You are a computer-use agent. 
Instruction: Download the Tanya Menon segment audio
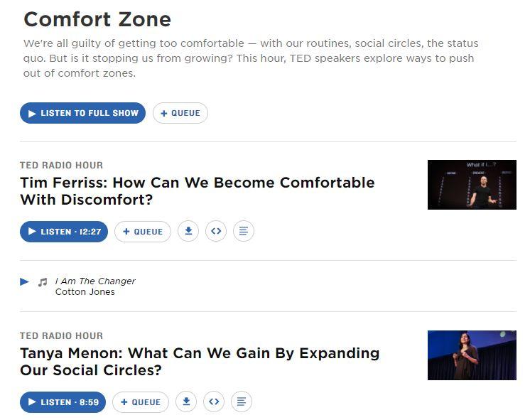(x=186, y=402)
